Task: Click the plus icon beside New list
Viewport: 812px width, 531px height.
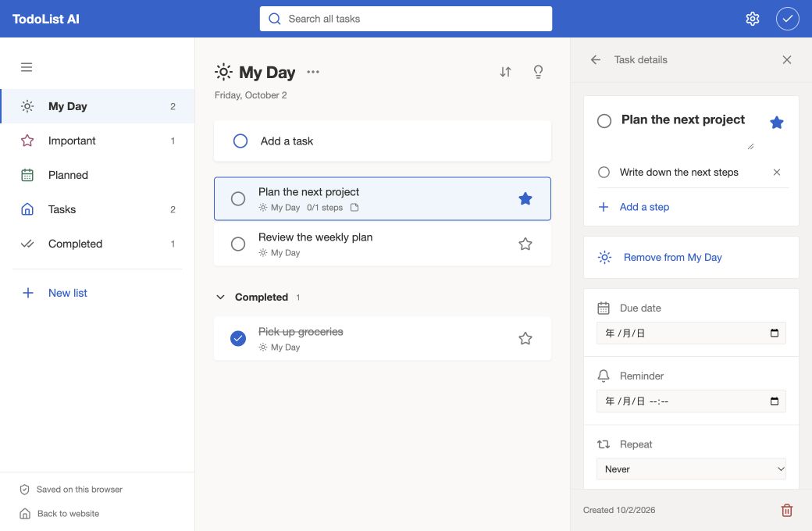Action: click(28, 293)
